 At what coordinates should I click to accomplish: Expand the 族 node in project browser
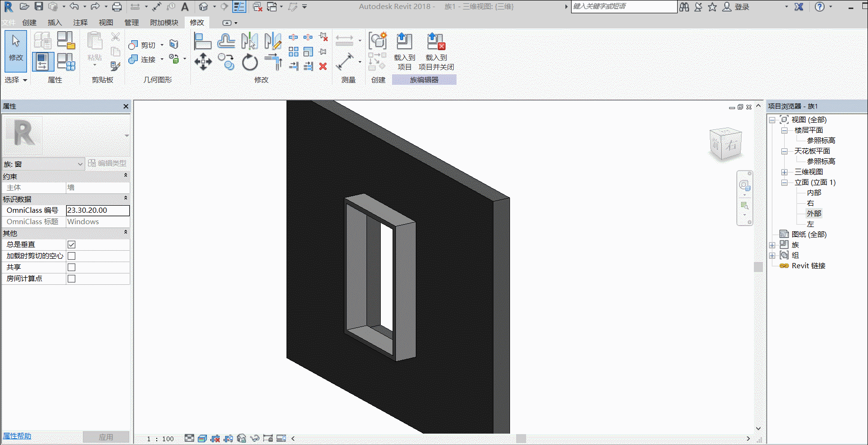[772, 245]
